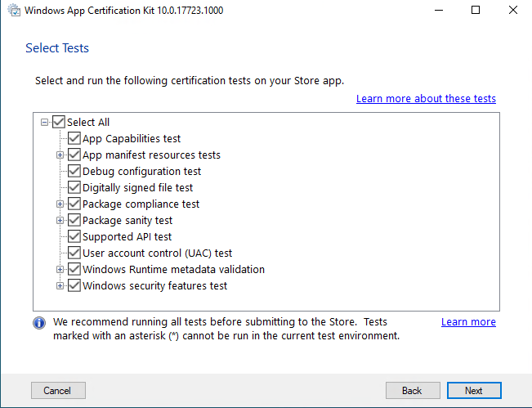
Task: Open Learn more about these tests link
Action: click(x=426, y=98)
